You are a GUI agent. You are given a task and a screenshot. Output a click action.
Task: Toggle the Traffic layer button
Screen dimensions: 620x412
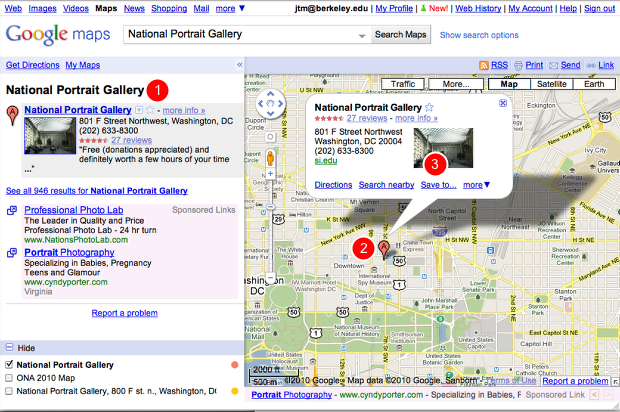(x=403, y=84)
